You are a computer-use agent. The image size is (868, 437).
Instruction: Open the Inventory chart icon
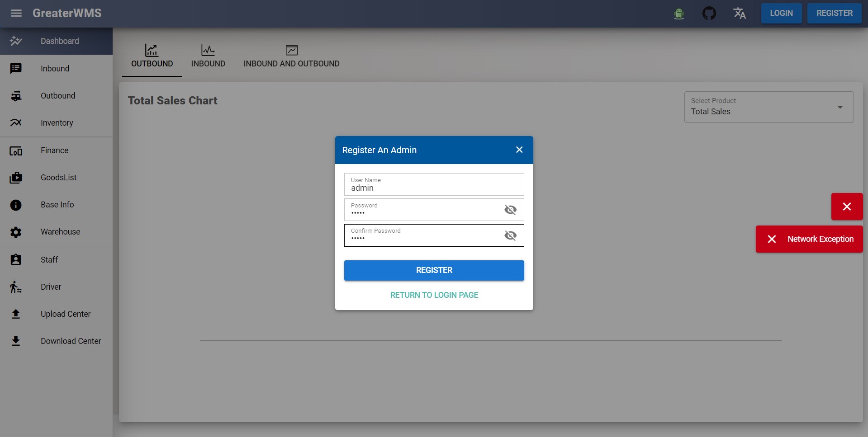click(x=16, y=123)
